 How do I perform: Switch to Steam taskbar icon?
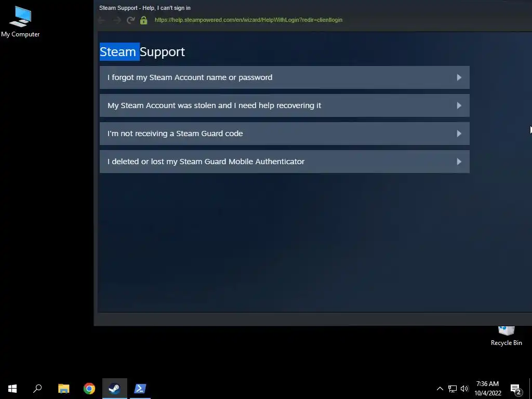[x=115, y=389]
